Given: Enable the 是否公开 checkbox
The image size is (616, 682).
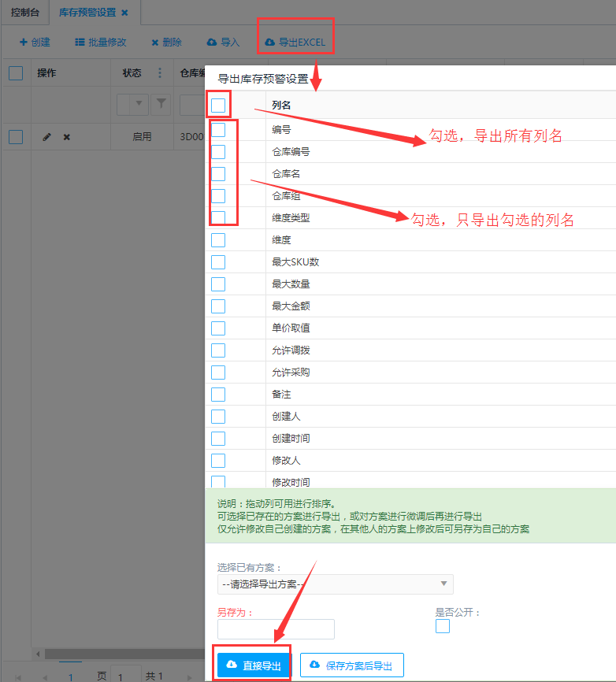Looking at the screenshot, I should [x=443, y=626].
